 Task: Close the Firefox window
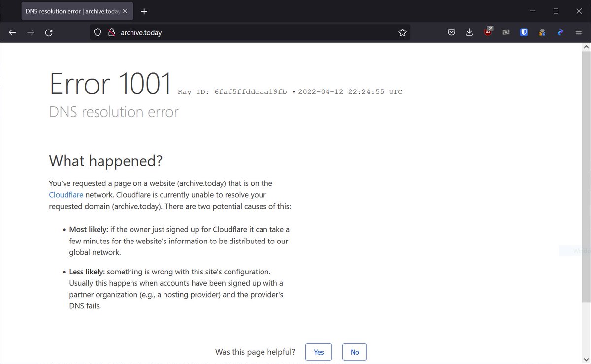point(579,11)
